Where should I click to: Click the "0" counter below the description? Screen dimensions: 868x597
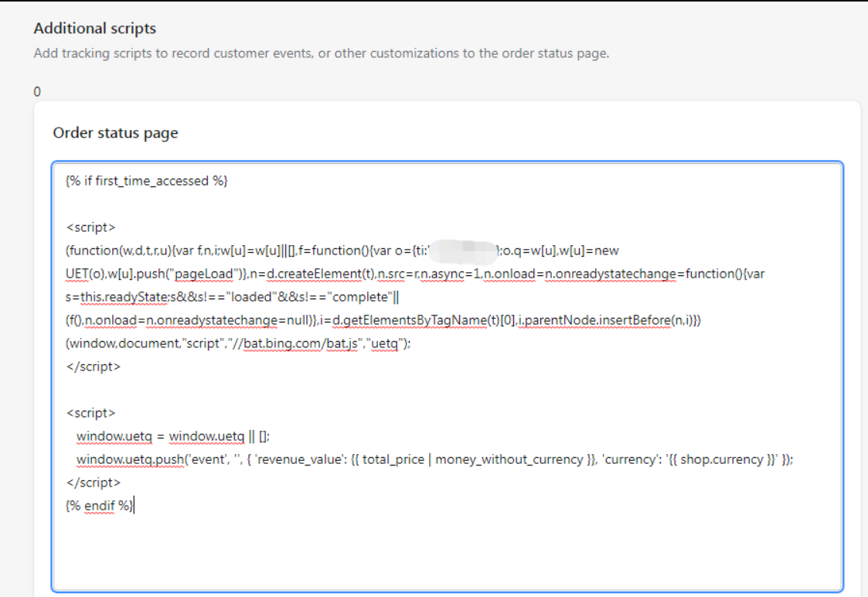coord(37,91)
